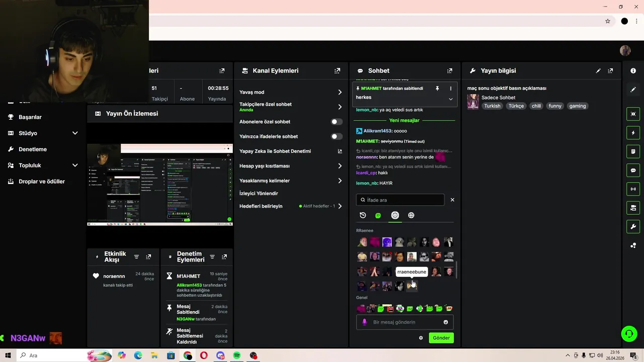Select the global emotes globe tab
This screenshot has height=362, width=644.
(x=411, y=215)
